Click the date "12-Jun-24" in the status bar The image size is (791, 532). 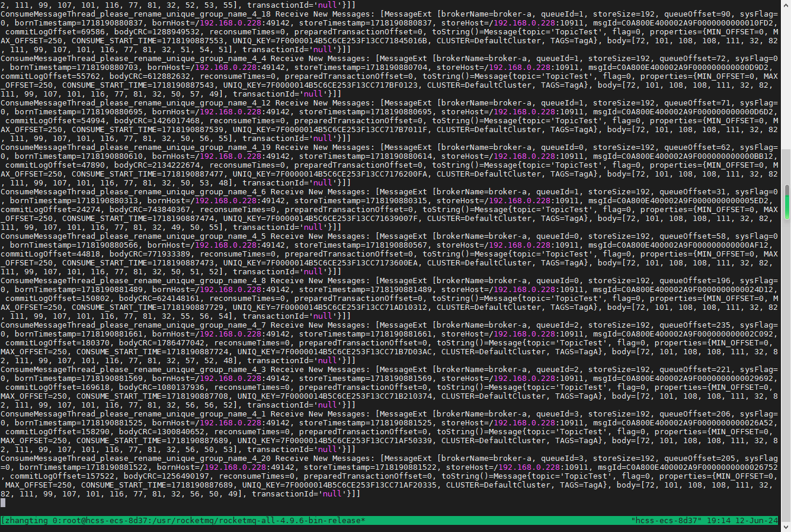[x=757, y=521]
